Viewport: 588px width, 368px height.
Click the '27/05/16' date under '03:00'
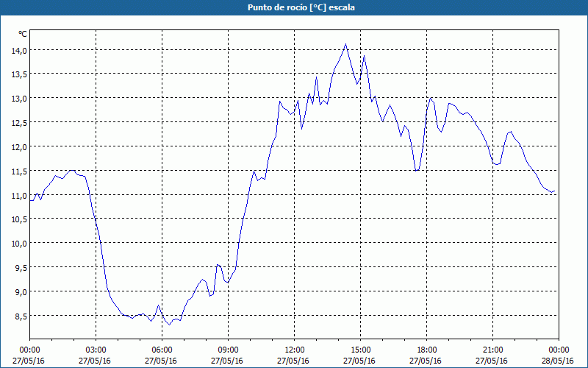(95, 361)
